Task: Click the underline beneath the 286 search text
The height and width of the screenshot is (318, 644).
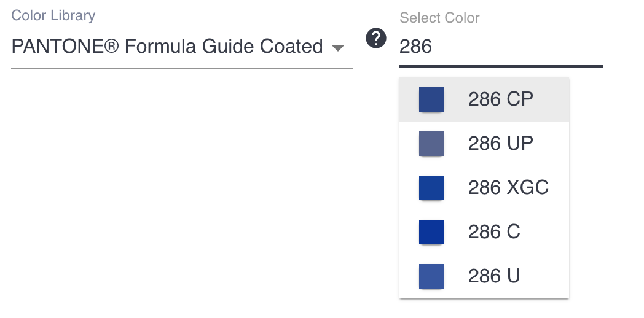Action: pyautogui.click(x=501, y=66)
